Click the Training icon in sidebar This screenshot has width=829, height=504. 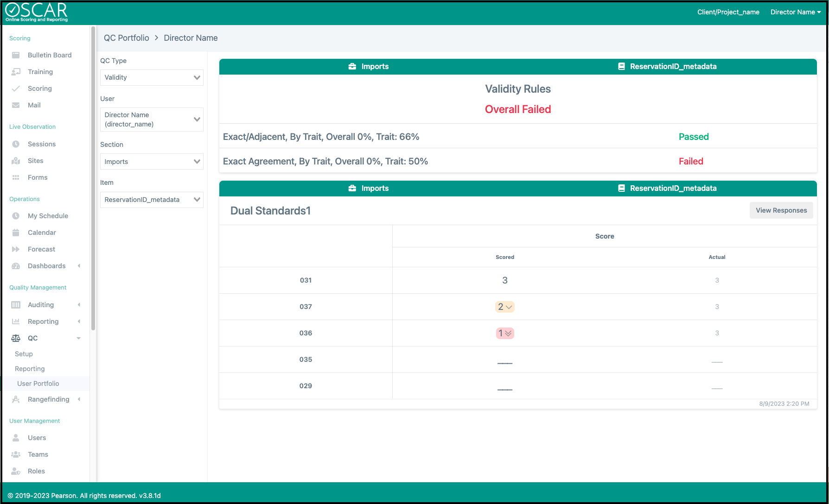(x=16, y=72)
